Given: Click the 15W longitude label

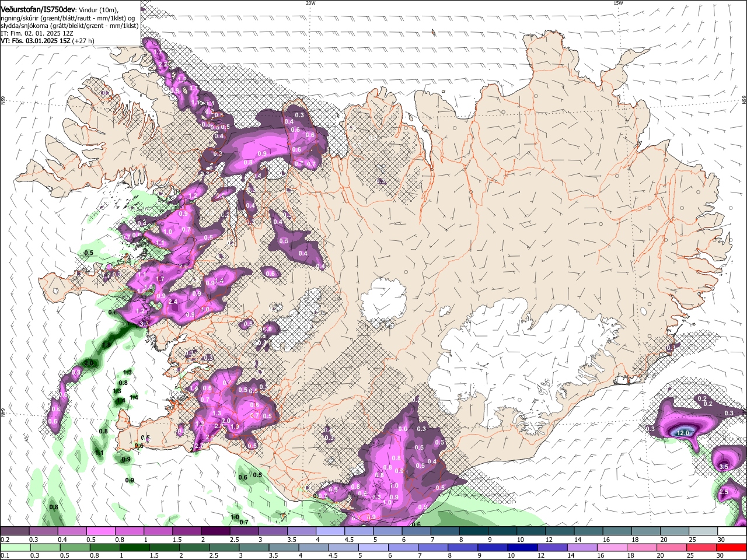Looking at the screenshot, I should 618,3.
